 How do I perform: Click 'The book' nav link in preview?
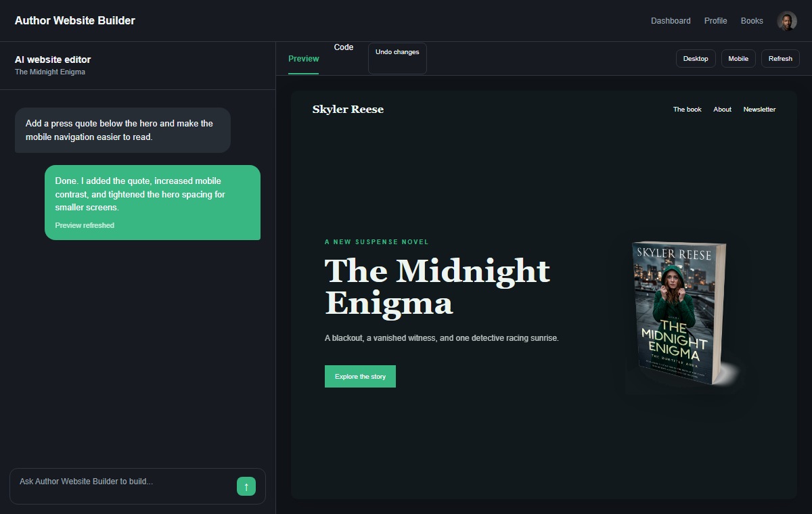687,110
